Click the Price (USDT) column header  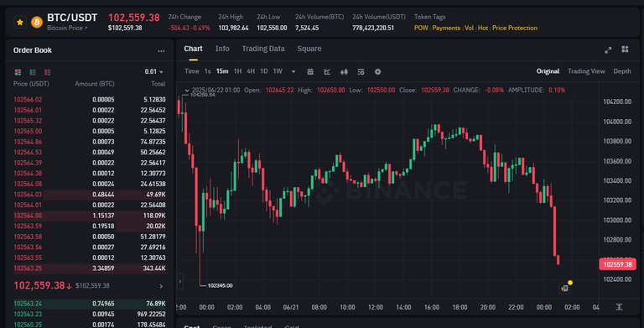pos(31,84)
